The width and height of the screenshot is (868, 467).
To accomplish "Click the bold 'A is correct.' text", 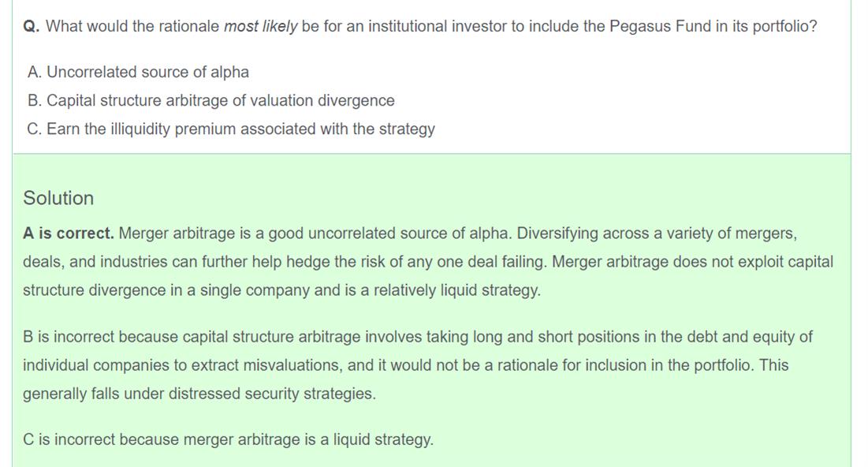I will point(69,234).
